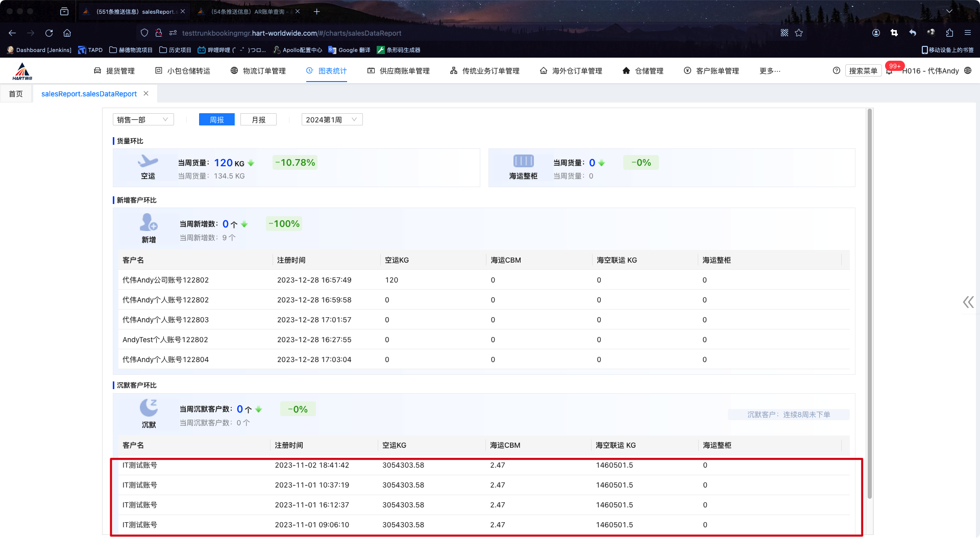Switch to 首页 tab
Screen dimensions: 980x538
(x=16, y=94)
